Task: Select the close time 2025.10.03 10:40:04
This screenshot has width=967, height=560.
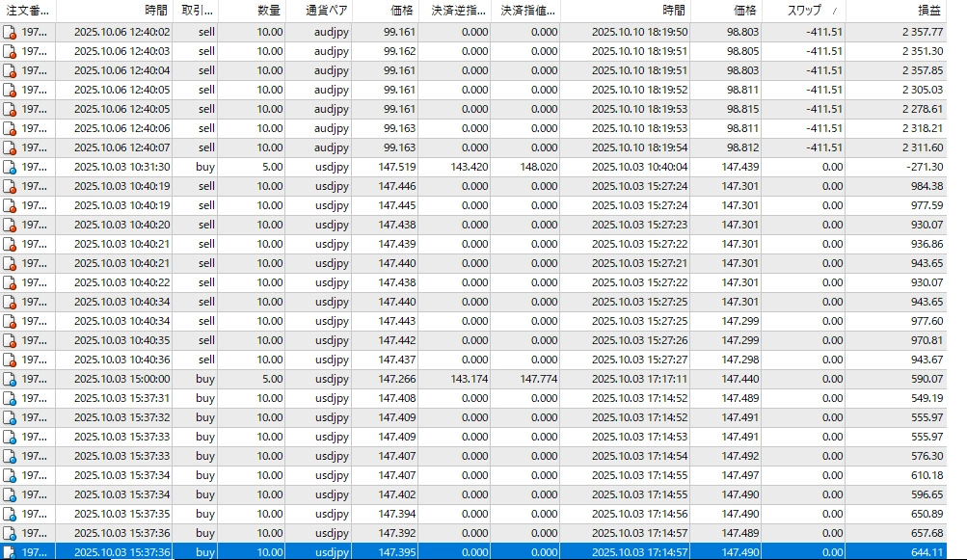Action: pos(639,167)
